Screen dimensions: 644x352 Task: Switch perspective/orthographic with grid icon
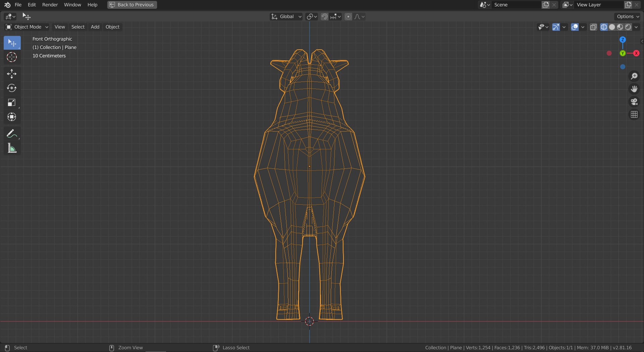click(634, 115)
